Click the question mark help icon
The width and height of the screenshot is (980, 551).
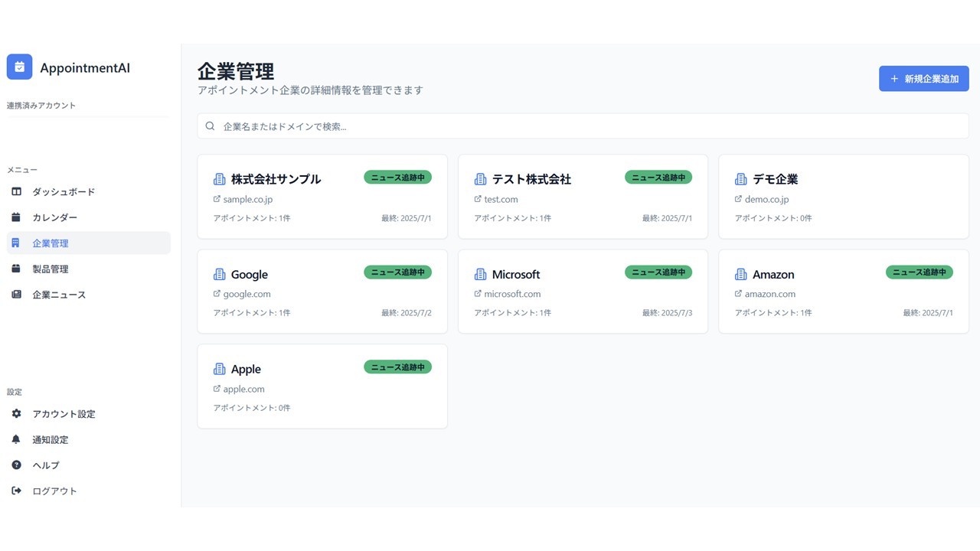pos(16,465)
